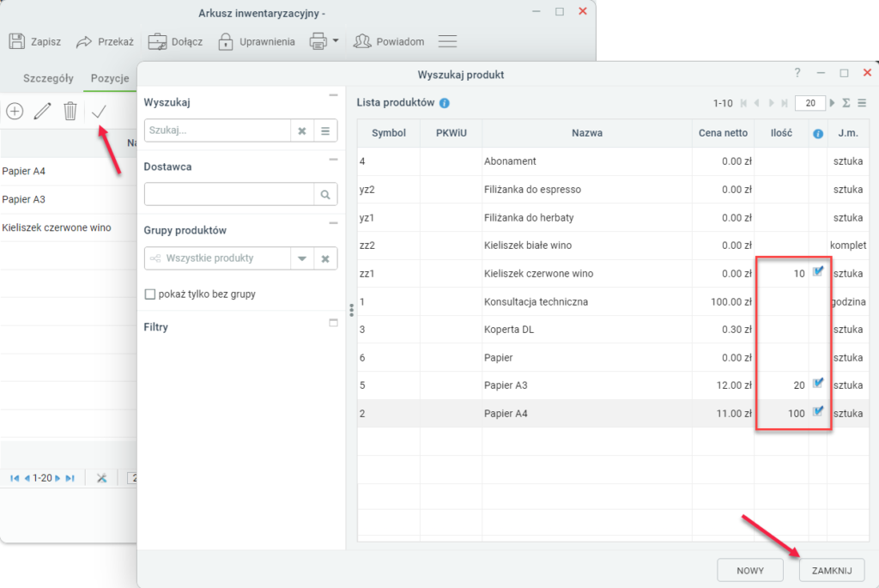Open the hamburger menu in Arkusz toolbar
This screenshot has height=588, width=879.
click(x=447, y=41)
